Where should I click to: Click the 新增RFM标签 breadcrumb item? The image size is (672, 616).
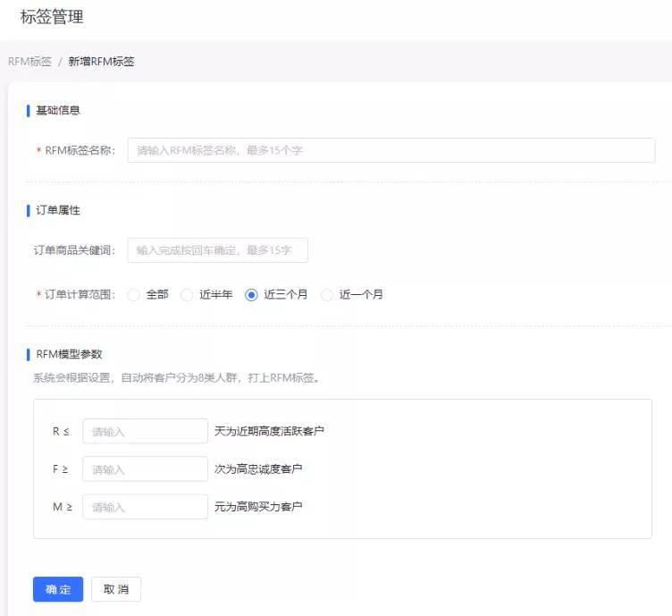coord(101,62)
